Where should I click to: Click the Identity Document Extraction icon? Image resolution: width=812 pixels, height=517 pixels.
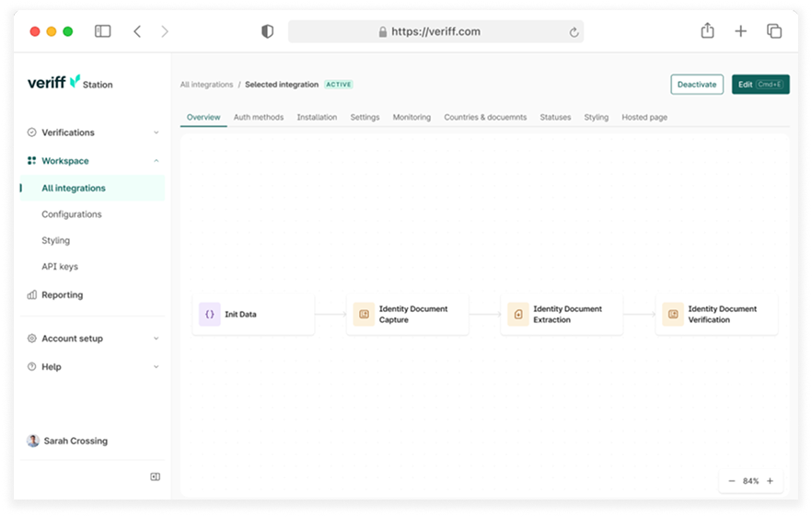pos(518,314)
